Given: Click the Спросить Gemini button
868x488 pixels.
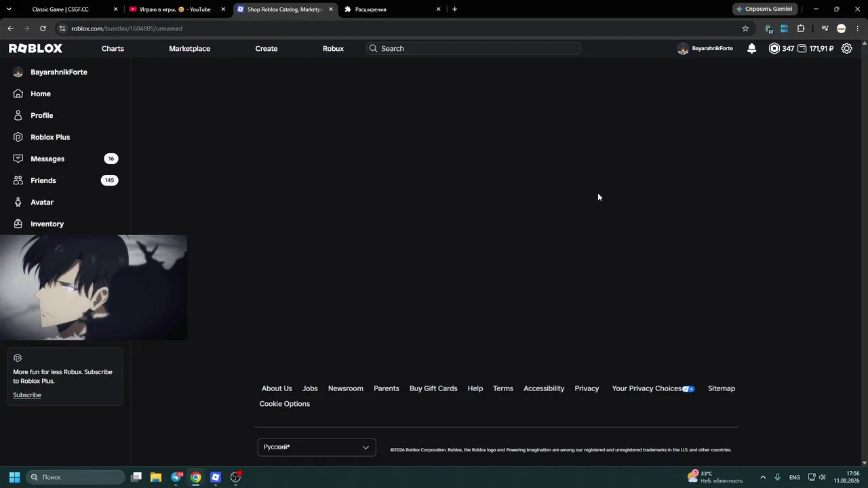Looking at the screenshot, I should click(x=764, y=9).
